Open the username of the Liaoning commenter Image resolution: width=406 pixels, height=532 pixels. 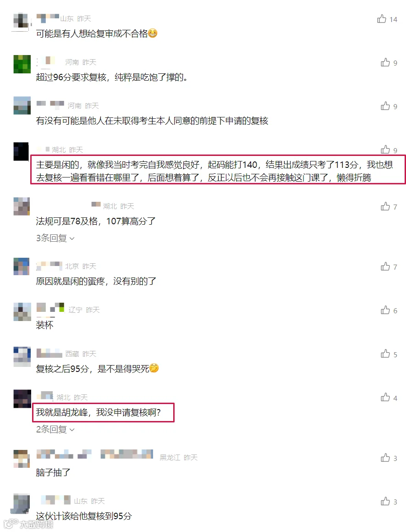click(x=50, y=308)
